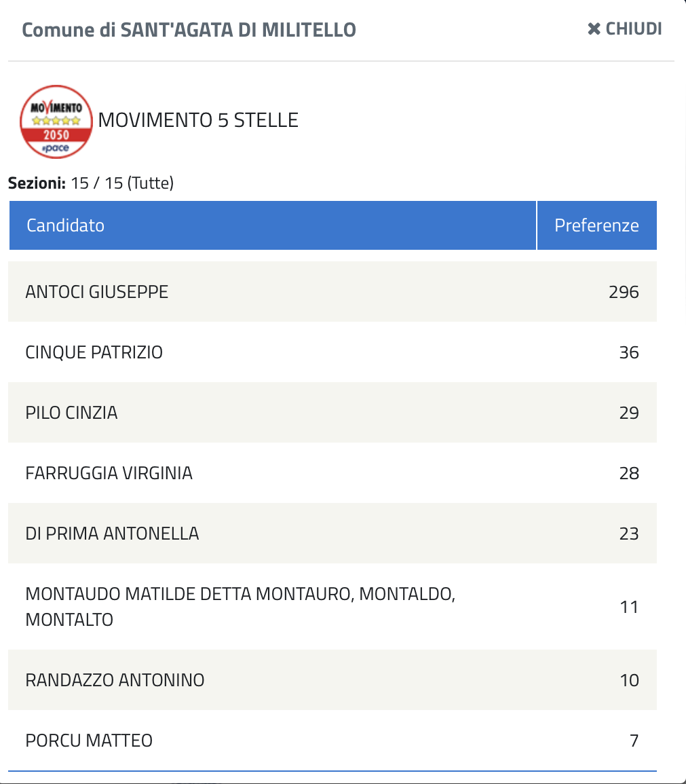Select PORCU MATTEO at list bottom

pyautogui.click(x=89, y=741)
